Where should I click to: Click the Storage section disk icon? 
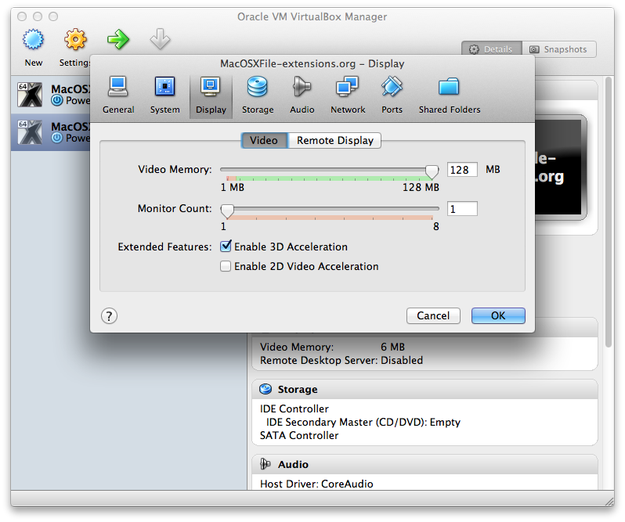(265, 389)
